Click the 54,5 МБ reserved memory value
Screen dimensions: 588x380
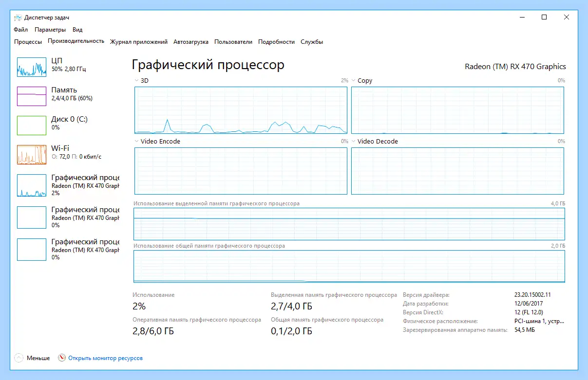(x=525, y=330)
